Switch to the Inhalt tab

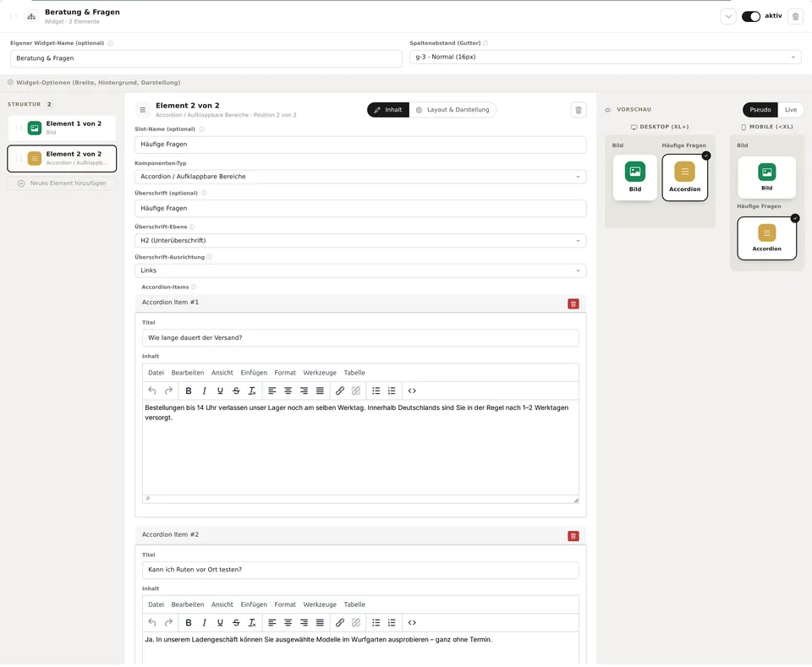tap(388, 110)
